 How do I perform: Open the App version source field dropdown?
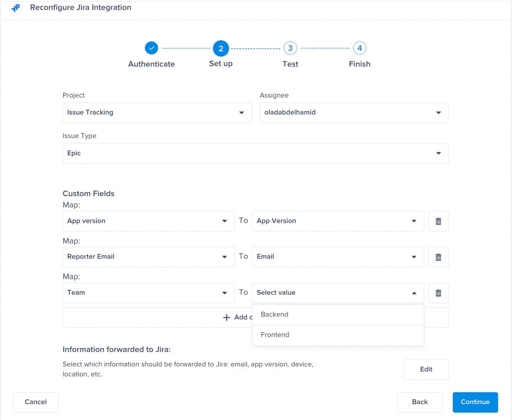coord(148,221)
